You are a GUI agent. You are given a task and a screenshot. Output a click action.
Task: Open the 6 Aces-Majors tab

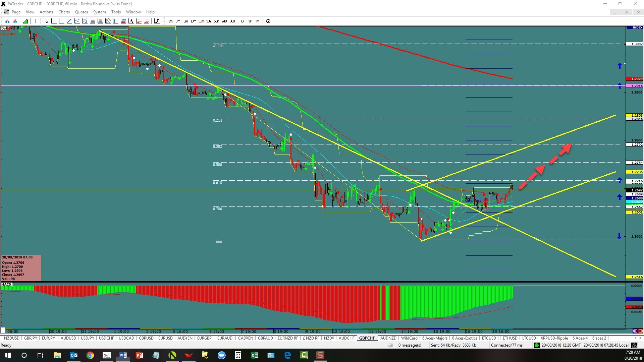[435, 338]
